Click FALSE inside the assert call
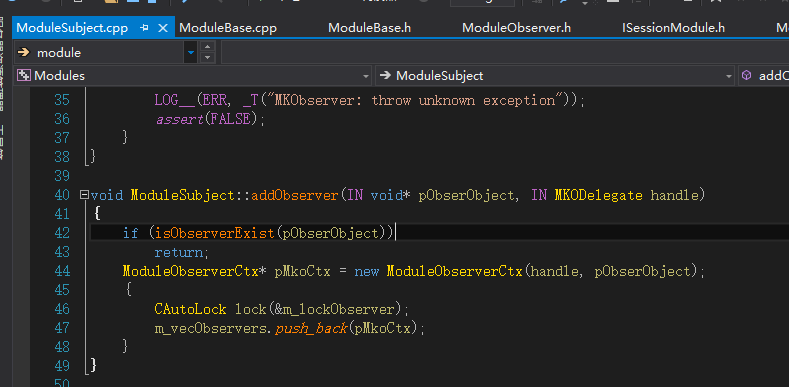This screenshot has width=789, height=387. (230, 119)
